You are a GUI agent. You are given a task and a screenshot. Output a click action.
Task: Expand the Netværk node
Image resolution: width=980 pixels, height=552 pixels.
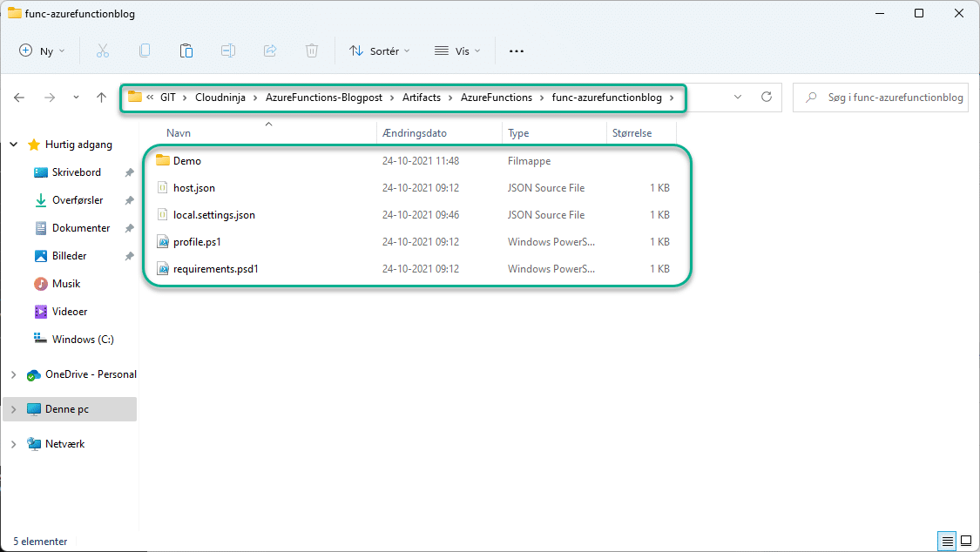(x=13, y=444)
